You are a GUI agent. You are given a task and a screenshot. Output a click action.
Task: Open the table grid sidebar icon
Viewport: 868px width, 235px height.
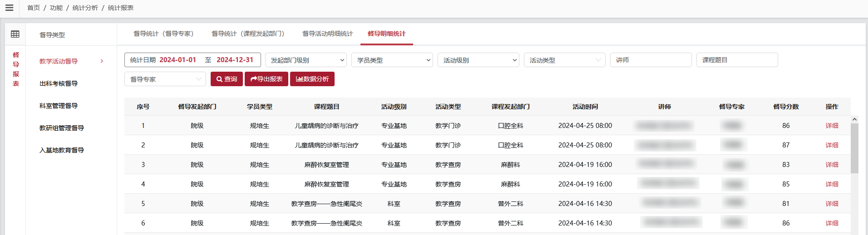pyautogui.click(x=15, y=34)
